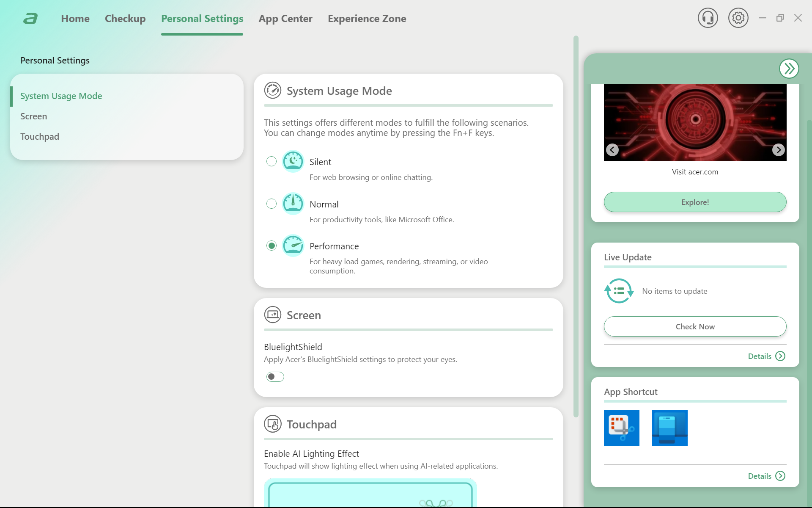812x508 pixels.
Task: Click the arrow circle beside Live Update Details
Action: click(780, 356)
